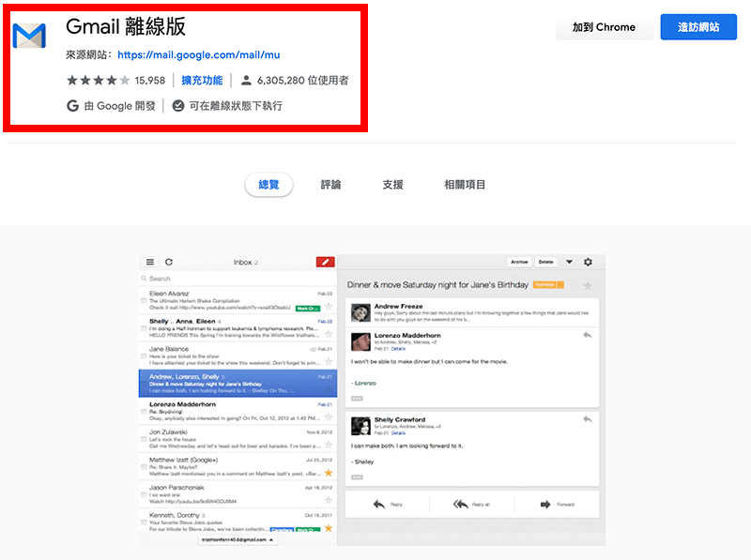Viewport: 751px width, 560px height.
Task: Open the hamburger menu in Gmail preview
Action: click(x=150, y=263)
